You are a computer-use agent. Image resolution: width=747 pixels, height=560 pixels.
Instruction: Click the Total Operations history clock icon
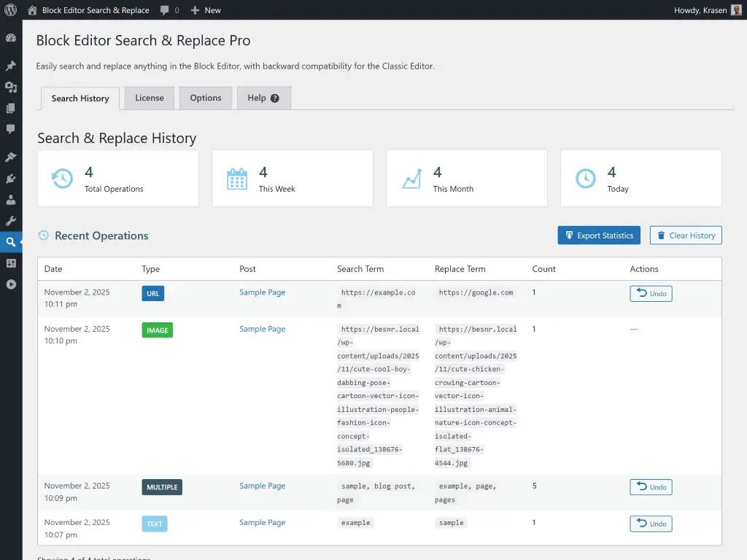click(62, 176)
